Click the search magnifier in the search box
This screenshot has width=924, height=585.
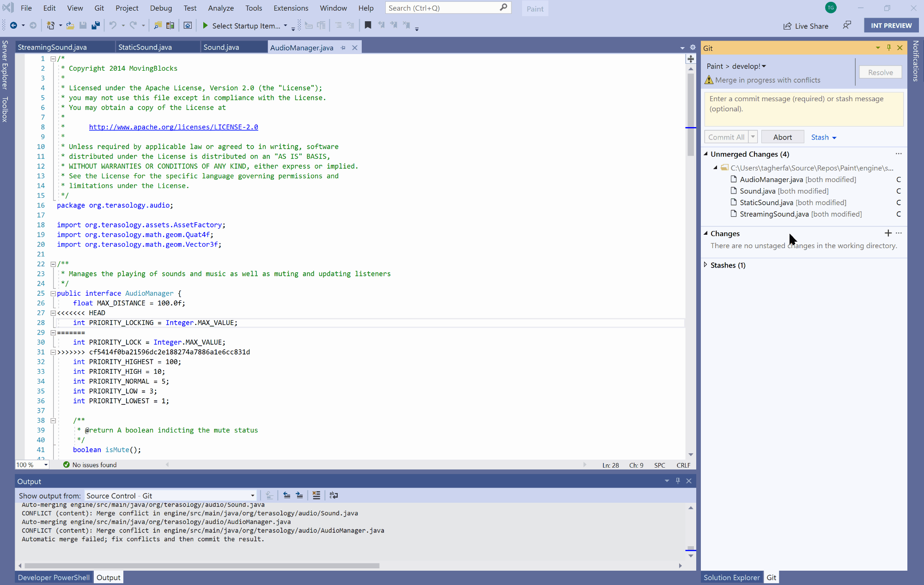pyautogui.click(x=504, y=7)
